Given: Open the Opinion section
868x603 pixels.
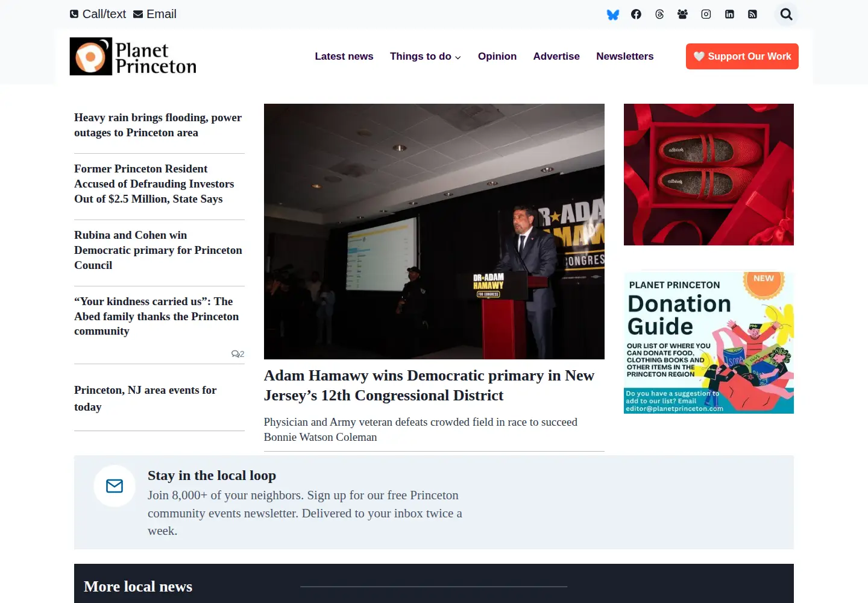Looking at the screenshot, I should (x=497, y=57).
